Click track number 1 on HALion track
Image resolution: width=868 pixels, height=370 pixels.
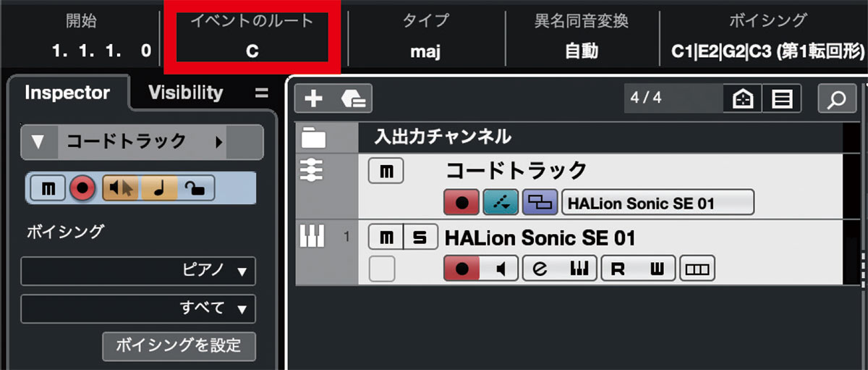tap(347, 236)
